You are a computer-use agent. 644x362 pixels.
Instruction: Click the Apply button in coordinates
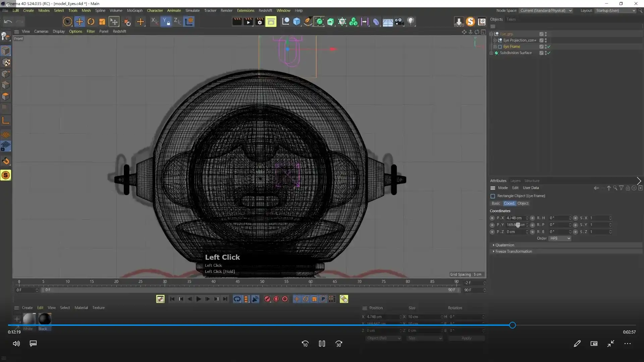466,338
